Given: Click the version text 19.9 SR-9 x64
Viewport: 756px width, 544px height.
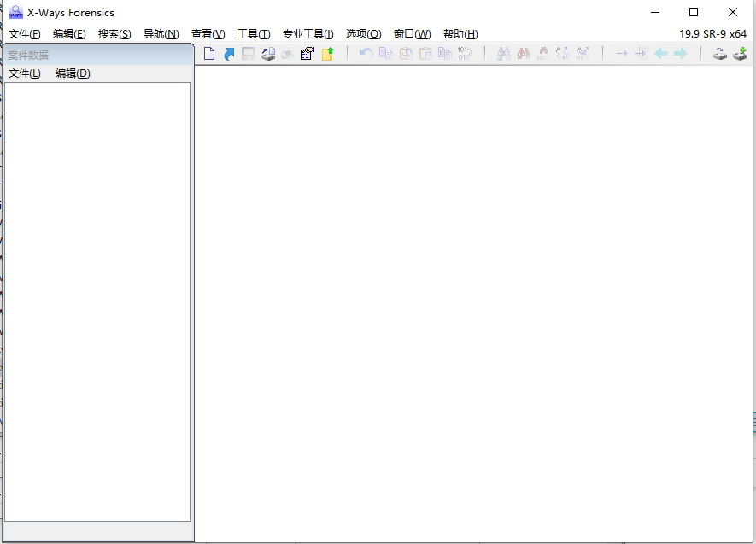Looking at the screenshot, I should point(713,33).
